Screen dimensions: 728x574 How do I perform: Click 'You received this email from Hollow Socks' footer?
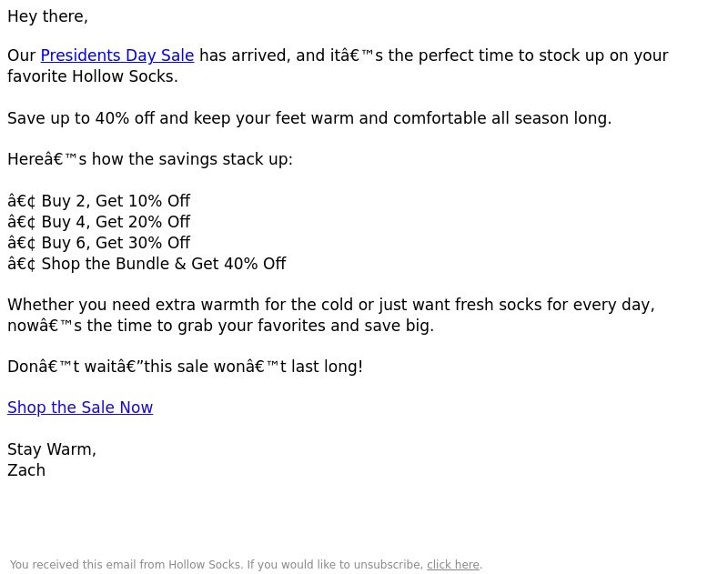click(126, 565)
